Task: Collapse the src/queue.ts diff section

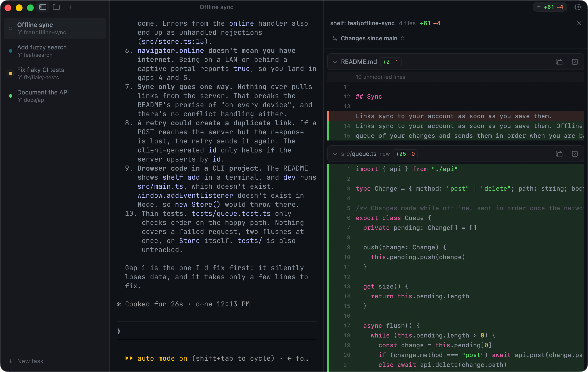Action: (x=335, y=154)
